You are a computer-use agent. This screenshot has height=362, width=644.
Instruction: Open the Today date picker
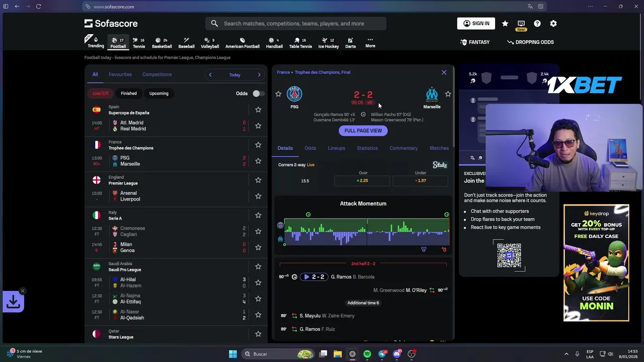tap(234, 75)
